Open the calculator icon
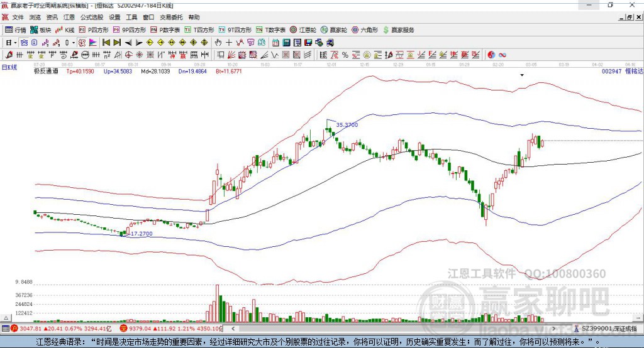 (287, 43)
